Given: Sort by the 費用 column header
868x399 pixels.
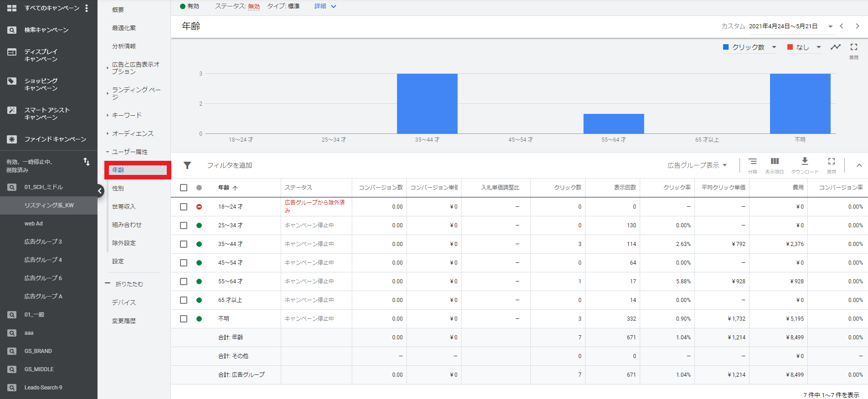Looking at the screenshot, I should tap(798, 188).
